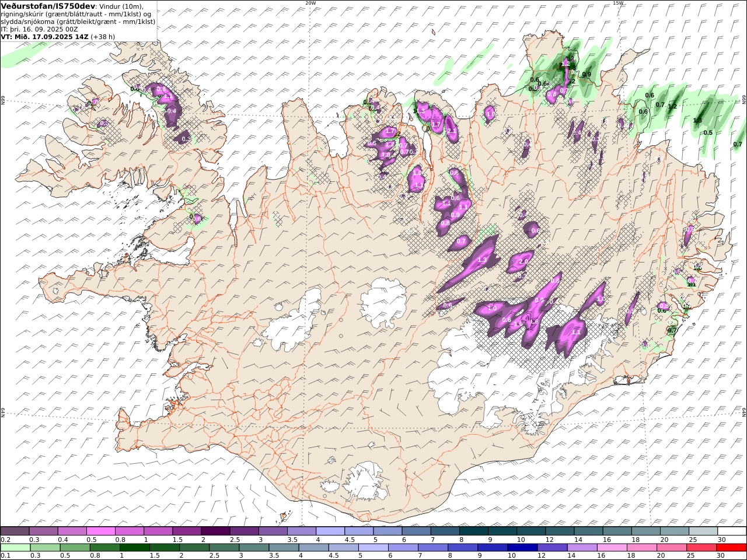This screenshot has width=747, height=560.
Task: Click the '15W' longitude label at top
Action: [618, 3]
